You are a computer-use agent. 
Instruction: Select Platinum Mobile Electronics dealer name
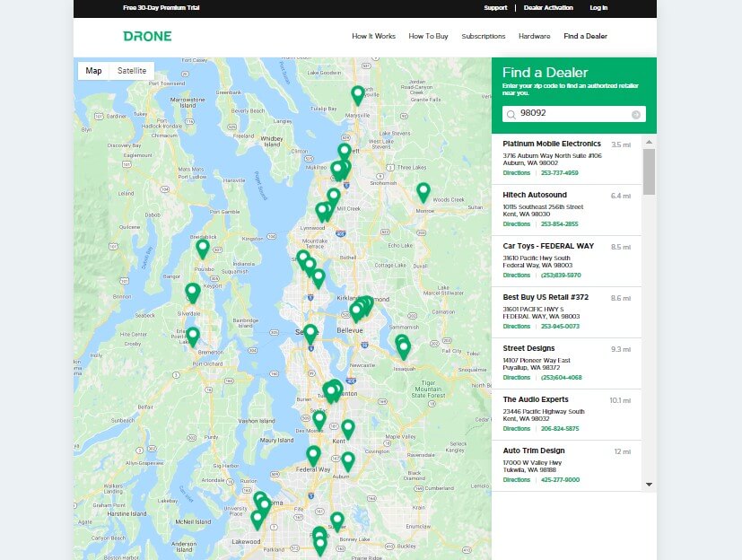(552, 144)
